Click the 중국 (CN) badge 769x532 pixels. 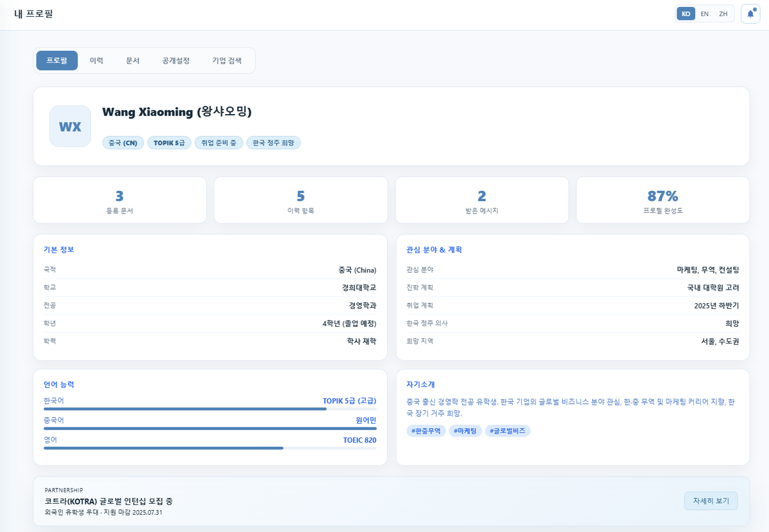pos(124,143)
